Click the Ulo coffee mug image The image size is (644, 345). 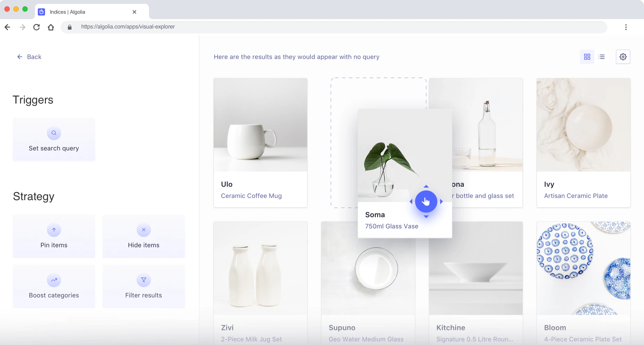260,125
